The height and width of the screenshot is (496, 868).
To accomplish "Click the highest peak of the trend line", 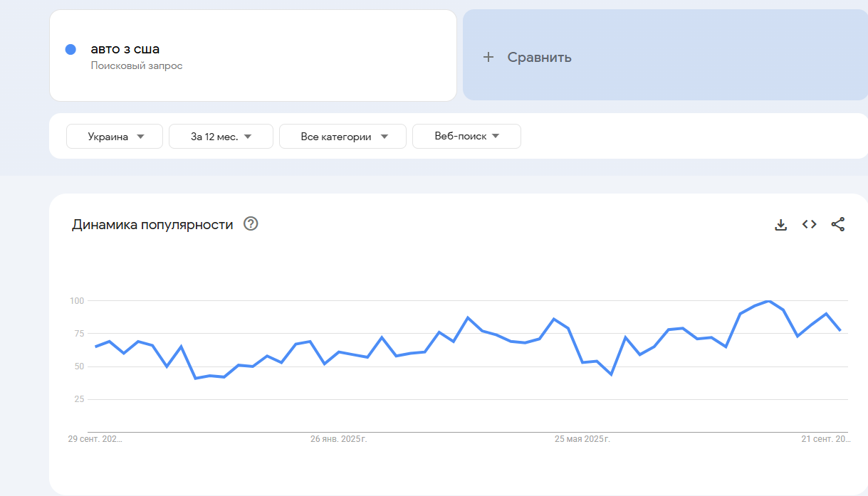I will click(x=768, y=301).
